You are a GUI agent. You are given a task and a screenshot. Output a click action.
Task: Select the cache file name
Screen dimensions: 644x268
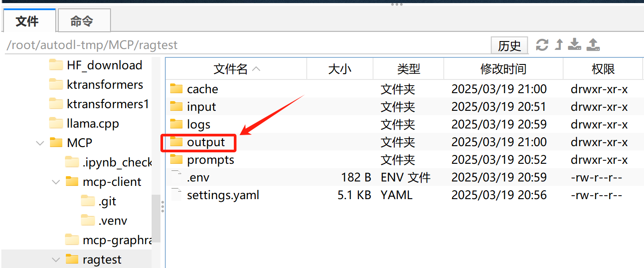coord(202,89)
